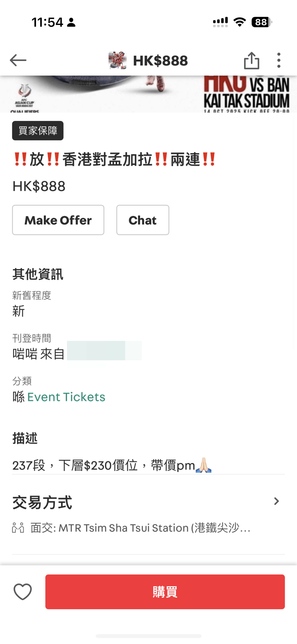297x644 pixels.
Task: Tap the back arrow icon
Action: click(x=18, y=60)
